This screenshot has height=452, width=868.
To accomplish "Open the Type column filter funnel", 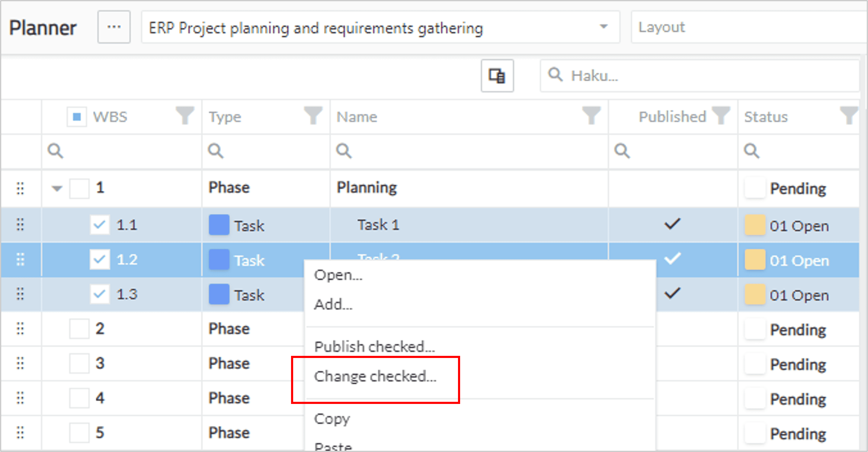I will click(313, 115).
